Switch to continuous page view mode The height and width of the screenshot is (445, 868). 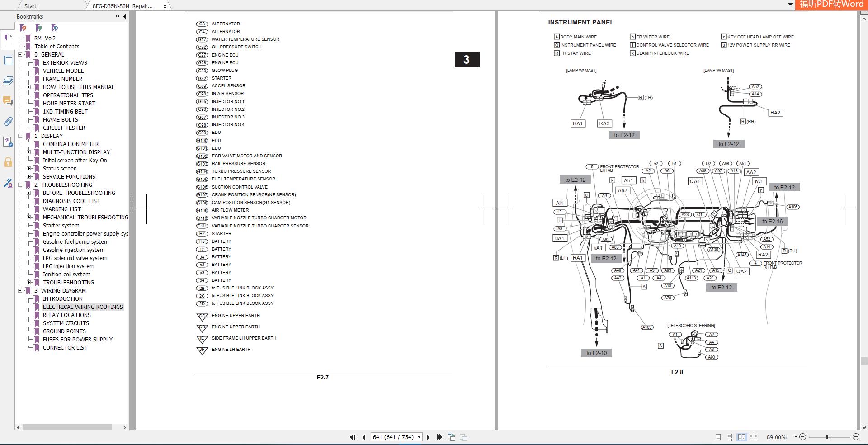(729, 437)
